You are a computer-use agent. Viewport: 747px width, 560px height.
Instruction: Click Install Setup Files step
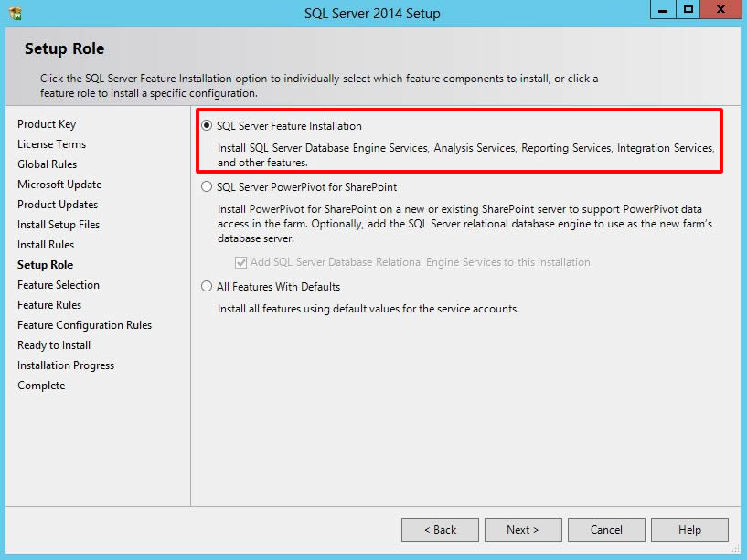(59, 225)
